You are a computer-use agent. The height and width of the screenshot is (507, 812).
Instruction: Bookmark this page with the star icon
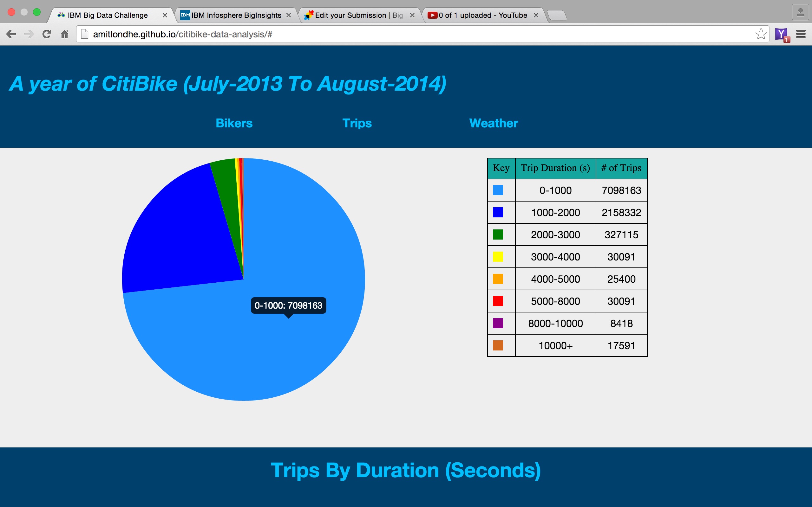click(760, 34)
